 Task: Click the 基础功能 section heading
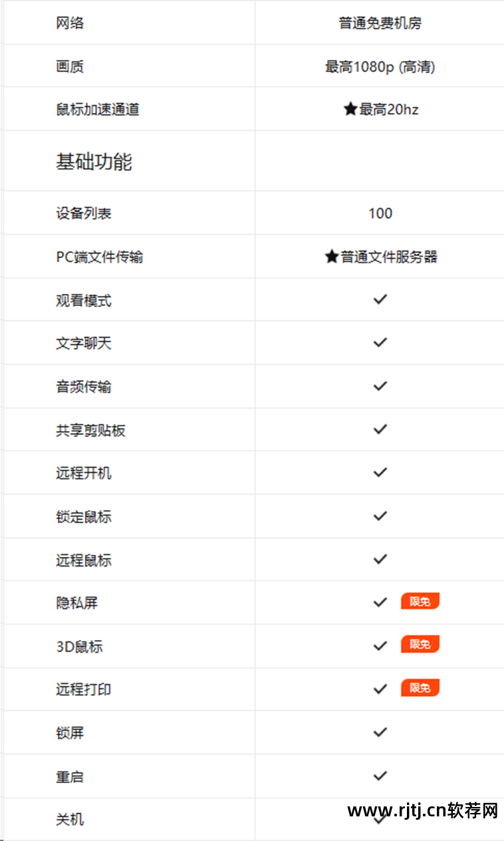(94, 162)
